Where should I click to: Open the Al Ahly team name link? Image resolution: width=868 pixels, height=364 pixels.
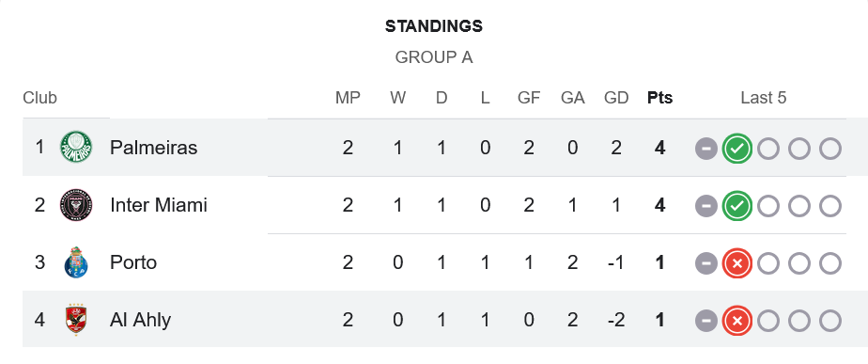[140, 320]
